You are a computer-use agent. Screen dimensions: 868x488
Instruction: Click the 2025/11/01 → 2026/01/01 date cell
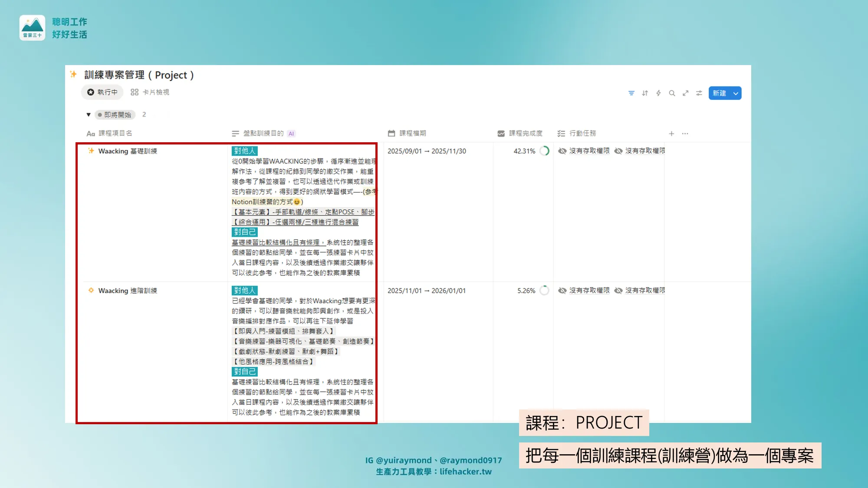coord(426,291)
